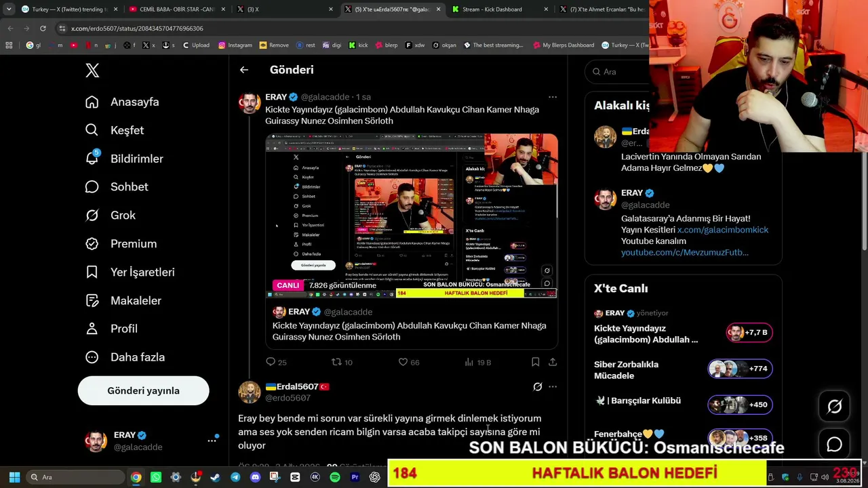Open the floating messages chat button

click(834, 445)
